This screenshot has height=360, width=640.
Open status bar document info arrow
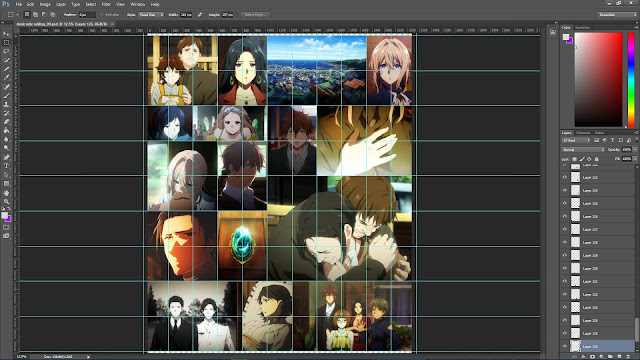pyautogui.click(x=89, y=357)
